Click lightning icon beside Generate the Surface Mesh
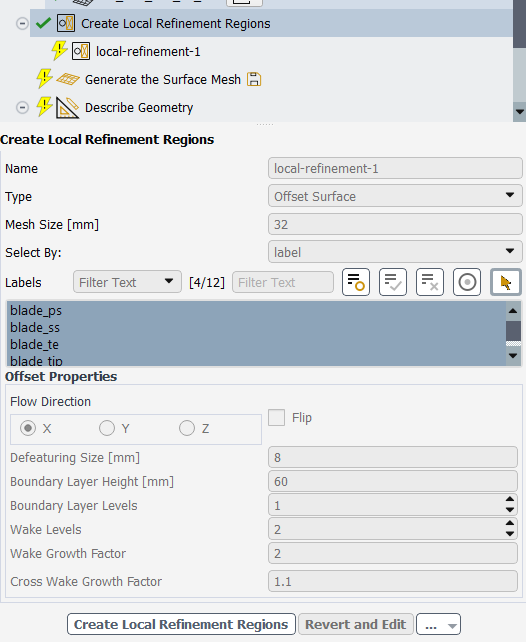 tap(44, 78)
